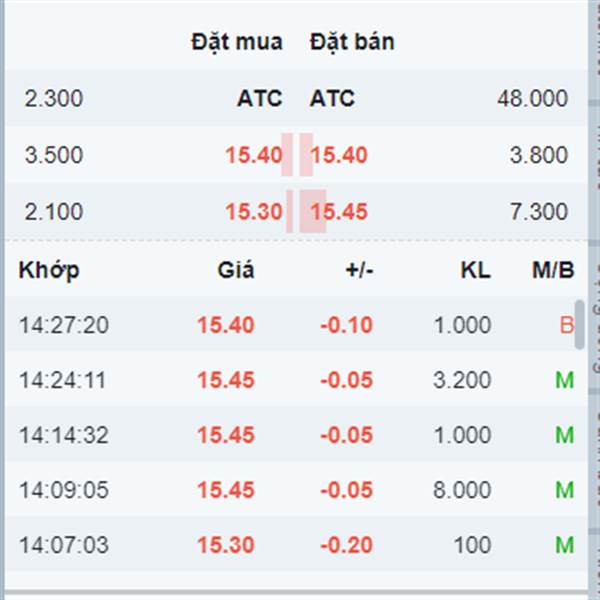The width and height of the screenshot is (600, 600).
Task: Select the 14:27:20 matched trade row
Action: coord(290,325)
